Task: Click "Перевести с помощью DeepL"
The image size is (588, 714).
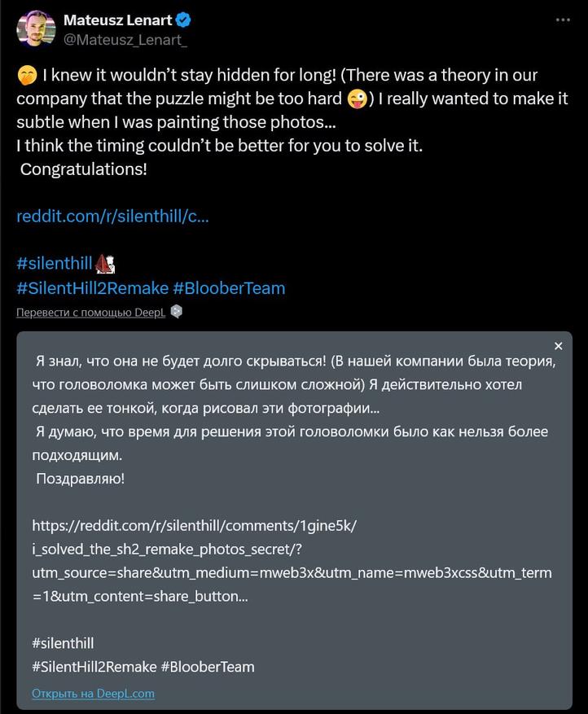Action: (x=90, y=313)
